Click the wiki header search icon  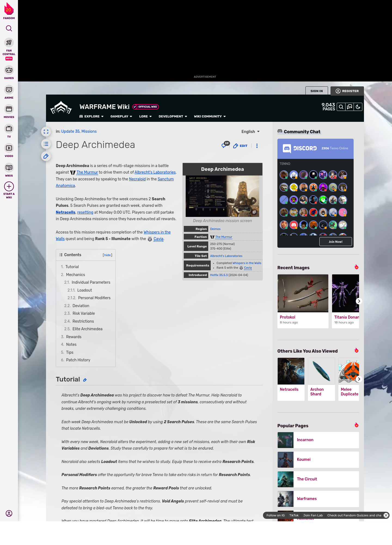point(341,107)
